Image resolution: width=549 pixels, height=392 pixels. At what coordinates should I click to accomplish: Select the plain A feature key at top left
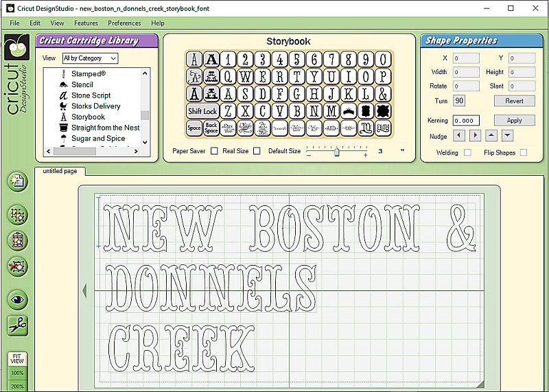[x=194, y=59]
